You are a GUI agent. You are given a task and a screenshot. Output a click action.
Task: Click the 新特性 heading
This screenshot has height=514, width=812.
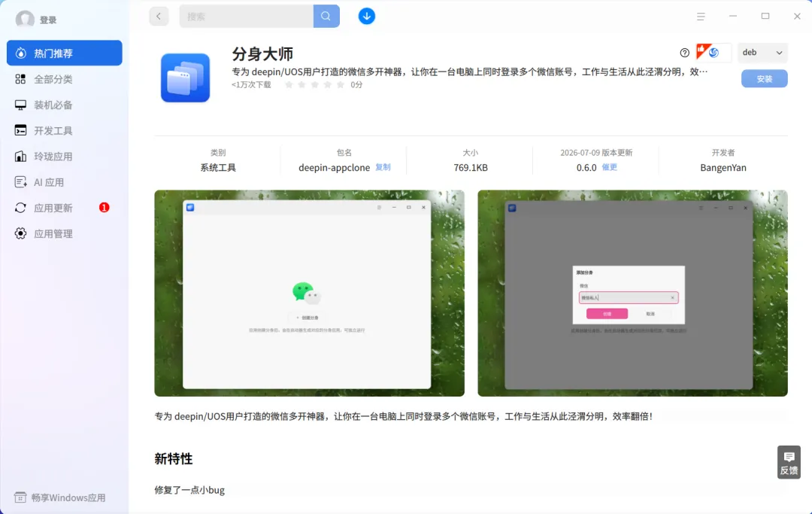(174, 458)
